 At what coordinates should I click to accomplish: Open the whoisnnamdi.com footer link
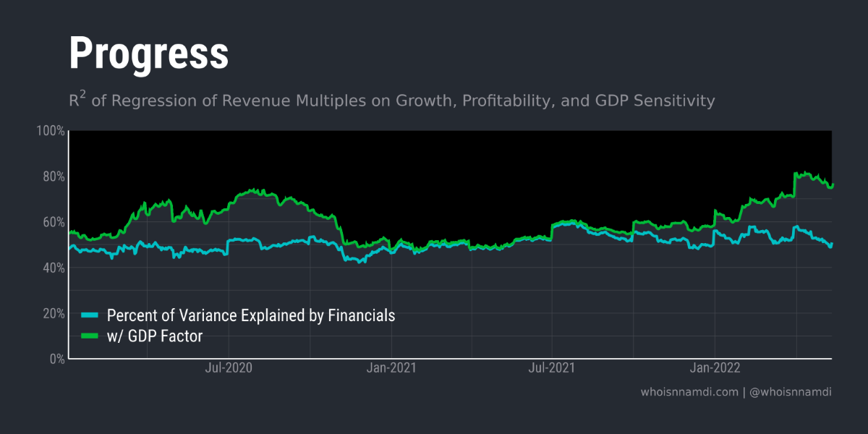689,392
